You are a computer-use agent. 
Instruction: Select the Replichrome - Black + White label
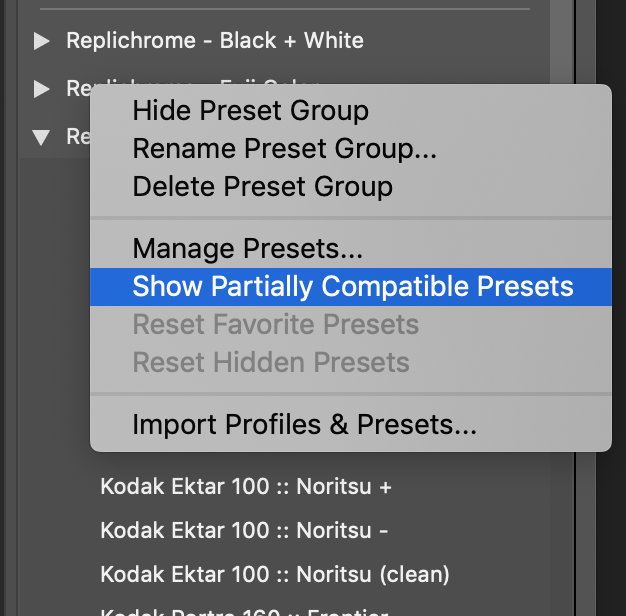[x=214, y=41]
